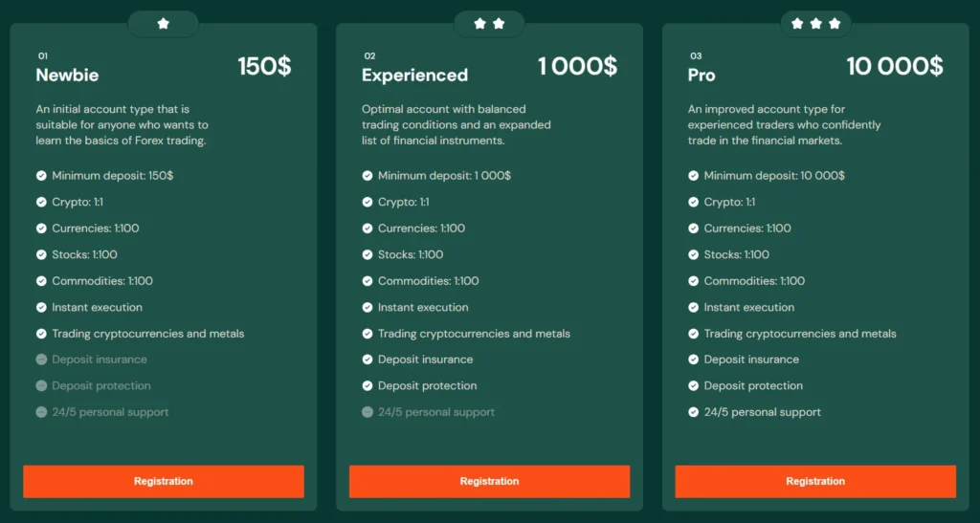Click Pro's Trading cryptocurrencies and metals text
The image size is (980, 523).
coord(800,334)
